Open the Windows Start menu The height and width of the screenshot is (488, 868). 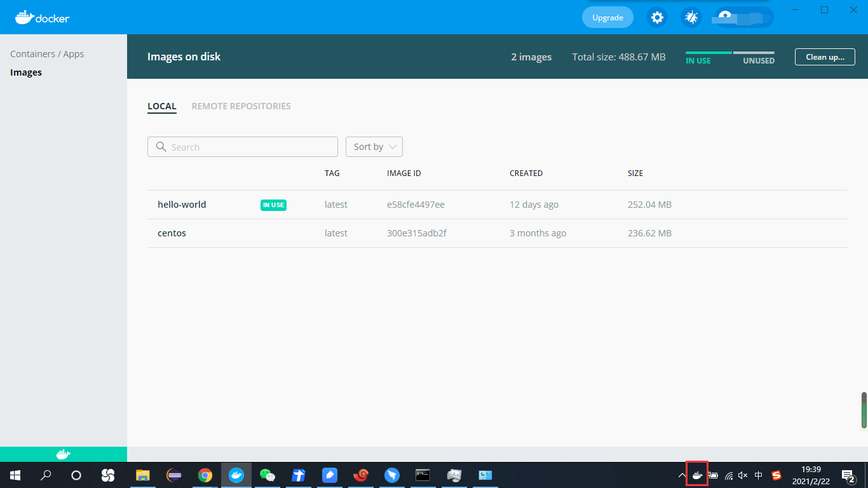(15, 475)
